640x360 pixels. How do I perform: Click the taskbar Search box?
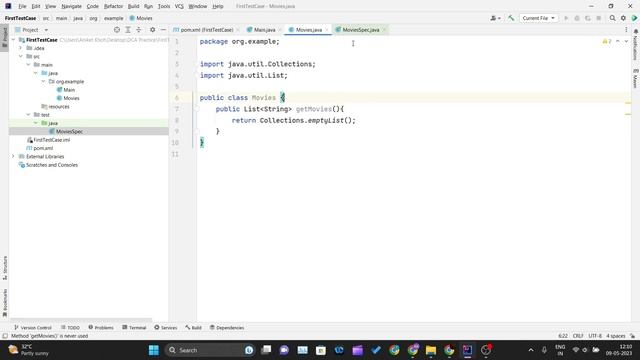211,350
